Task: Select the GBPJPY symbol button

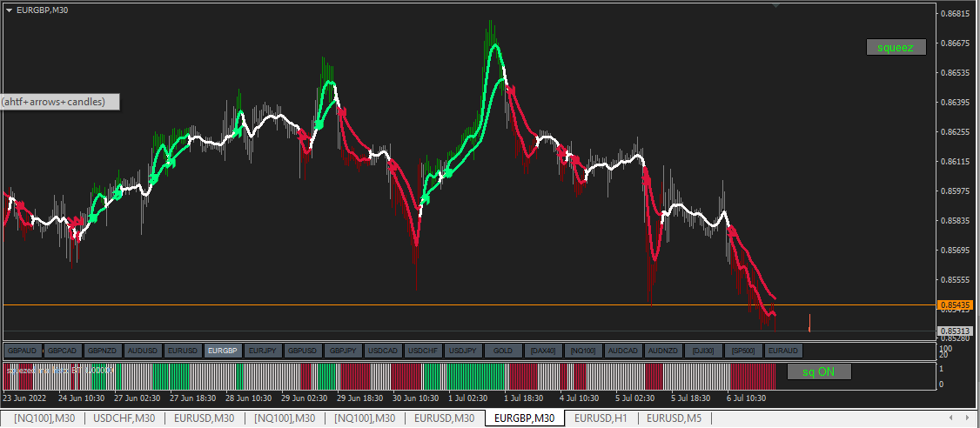Action: click(x=344, y=351)
